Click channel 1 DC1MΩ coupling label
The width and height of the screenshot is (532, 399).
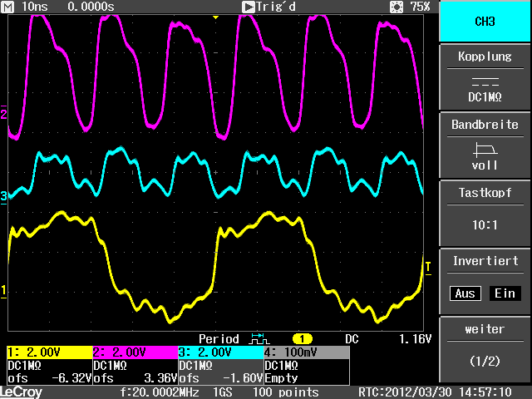pyautogui.click(x=24, y=366)
